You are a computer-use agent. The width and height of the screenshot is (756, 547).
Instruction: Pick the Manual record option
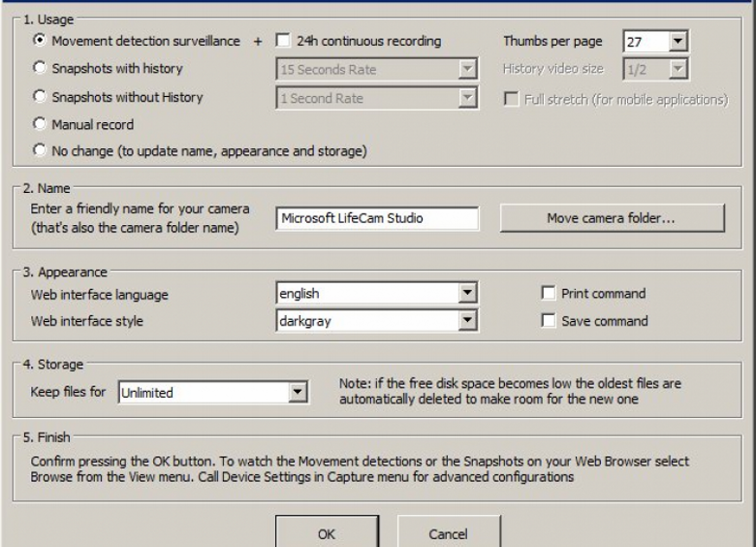point(40,123)
